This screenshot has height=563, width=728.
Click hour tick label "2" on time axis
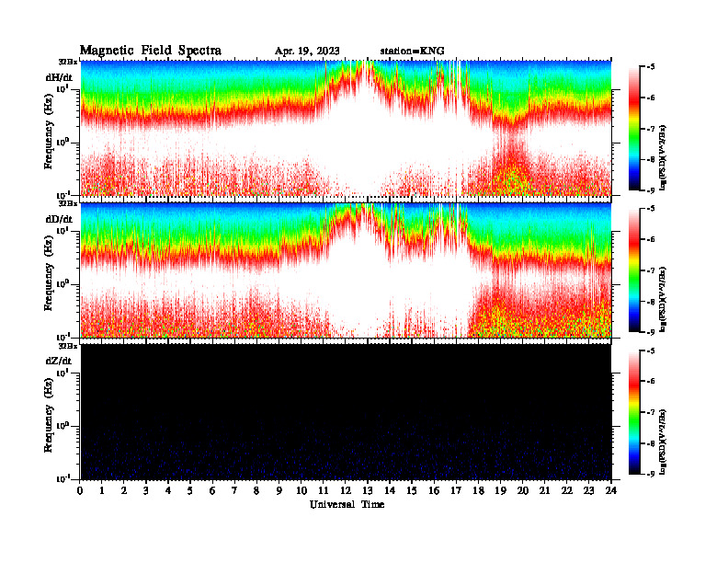pyautogui.click(x=124, y=491)
